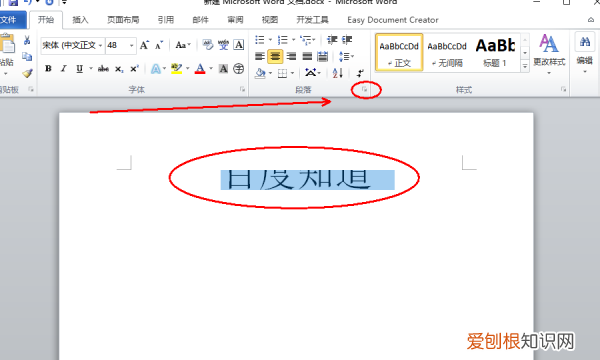Click the red font color A
This screenshot has width=600, height=360.
tap(200, 69)
